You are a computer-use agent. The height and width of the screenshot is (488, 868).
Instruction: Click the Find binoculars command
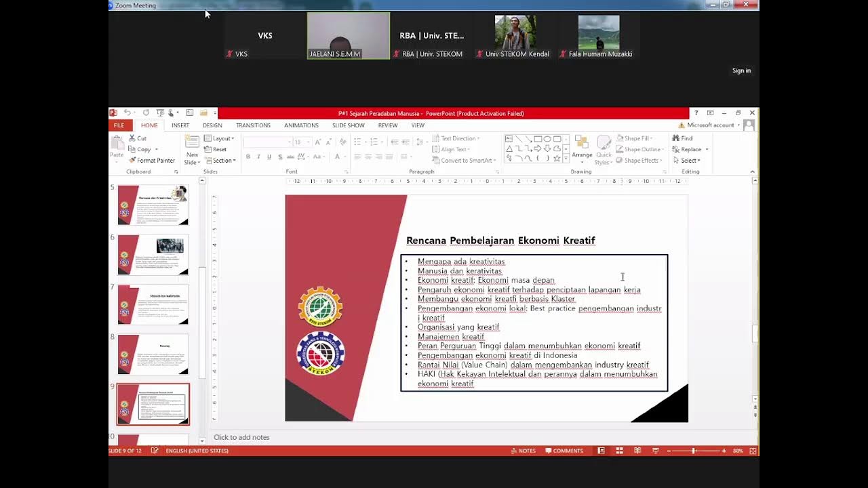[x=683, y=138]
